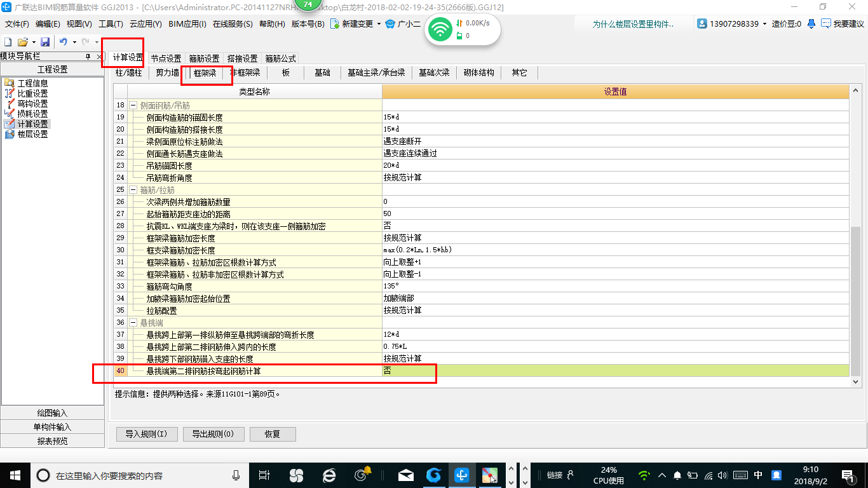Select the 板 component tab

[x=286, y=73]
